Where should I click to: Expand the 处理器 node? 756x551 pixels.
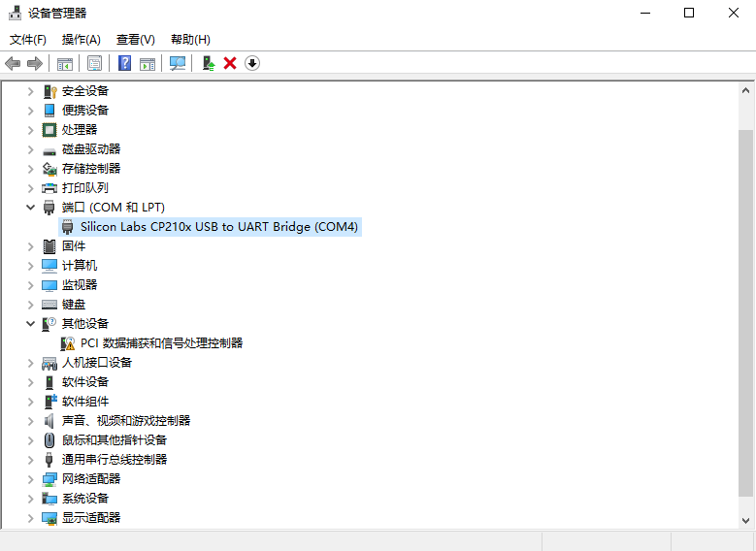pyautogui.click(x=30, y=130)
